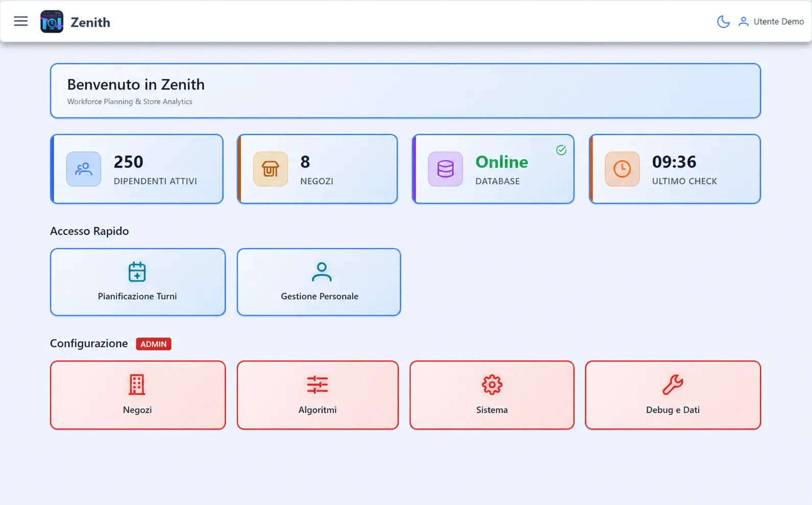This screenshot has width=812, height=505.
Task: Click the DIPENDENTI ATTIVI label
Action: (155, 181)
